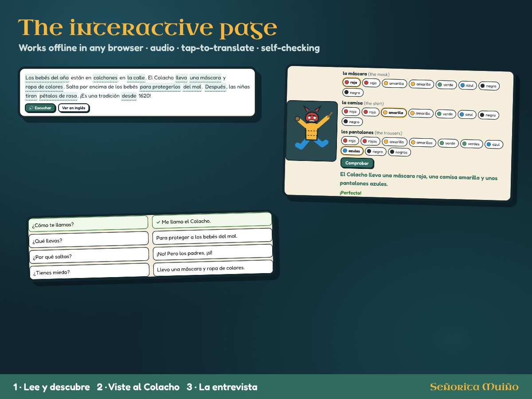
Task: Select 'amarillos' for los pantalones
Action: [422, 142]
